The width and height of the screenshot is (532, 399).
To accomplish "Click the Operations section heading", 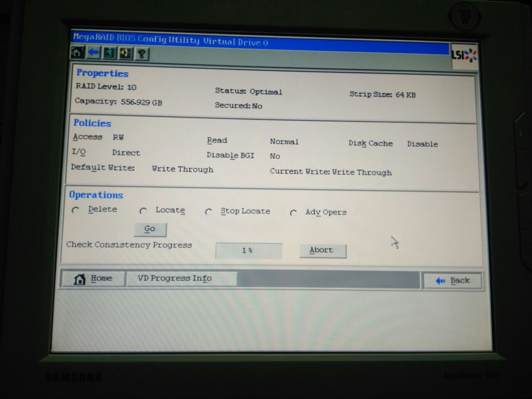I will tap(96, 195).
